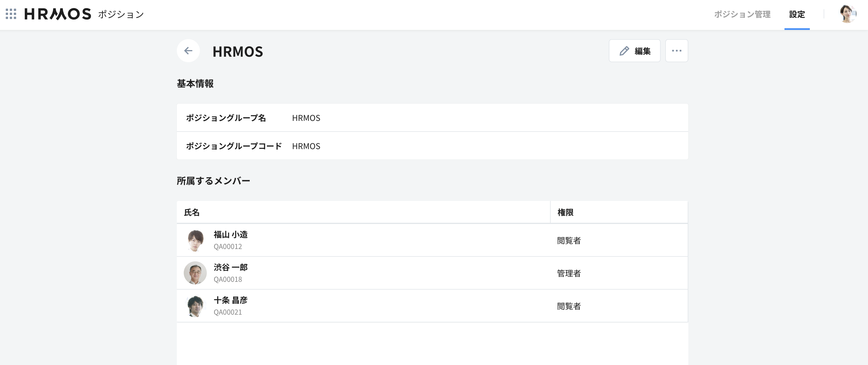This screenshot has width=868, height=365.
Task: Open member 十条 昌彦's name link
Action: [x=230, y=300]
